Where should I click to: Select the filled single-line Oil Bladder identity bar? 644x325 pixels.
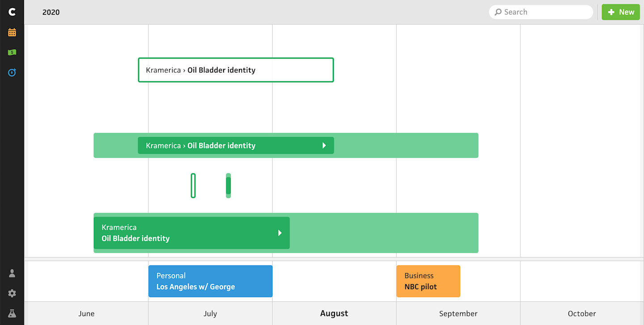click(236, 145)
